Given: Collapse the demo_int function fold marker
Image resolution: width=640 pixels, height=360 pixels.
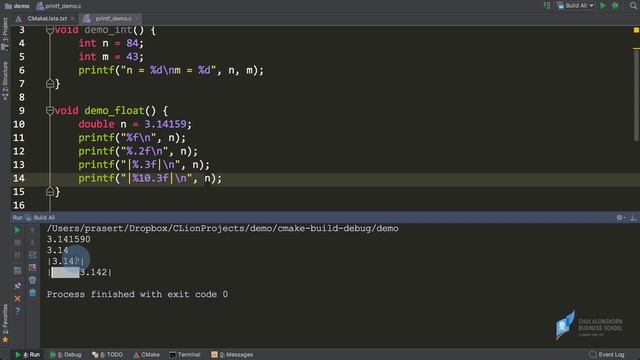Looking at the screenshot, I should click(50, 30).
